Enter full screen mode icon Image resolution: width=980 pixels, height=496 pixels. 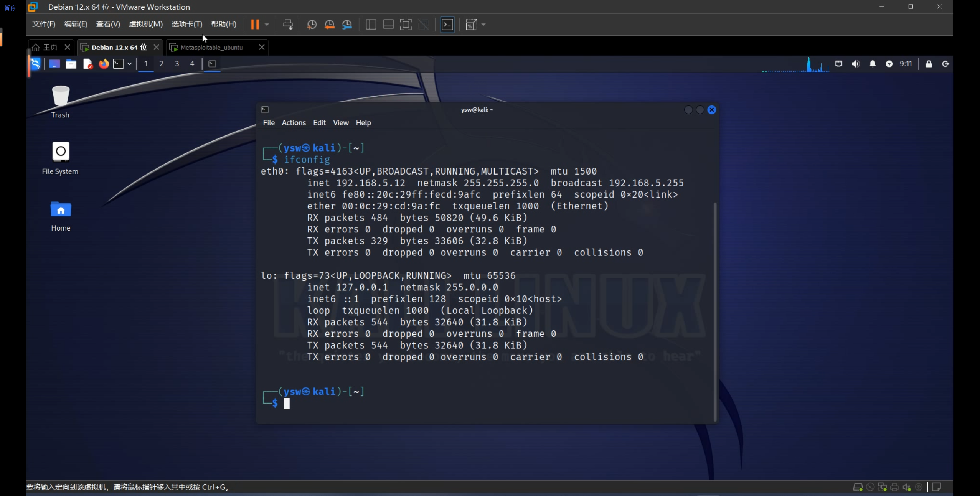click(406, 25)
